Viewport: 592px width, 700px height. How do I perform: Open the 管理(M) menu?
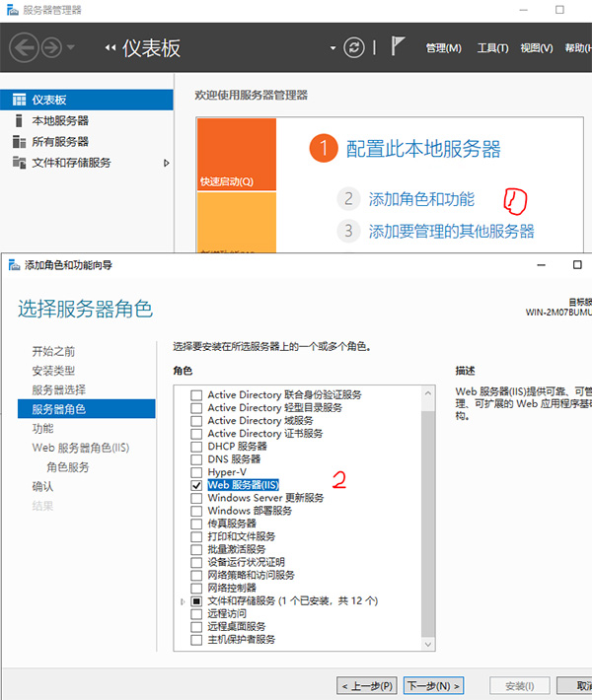click(x=443, y=48)
